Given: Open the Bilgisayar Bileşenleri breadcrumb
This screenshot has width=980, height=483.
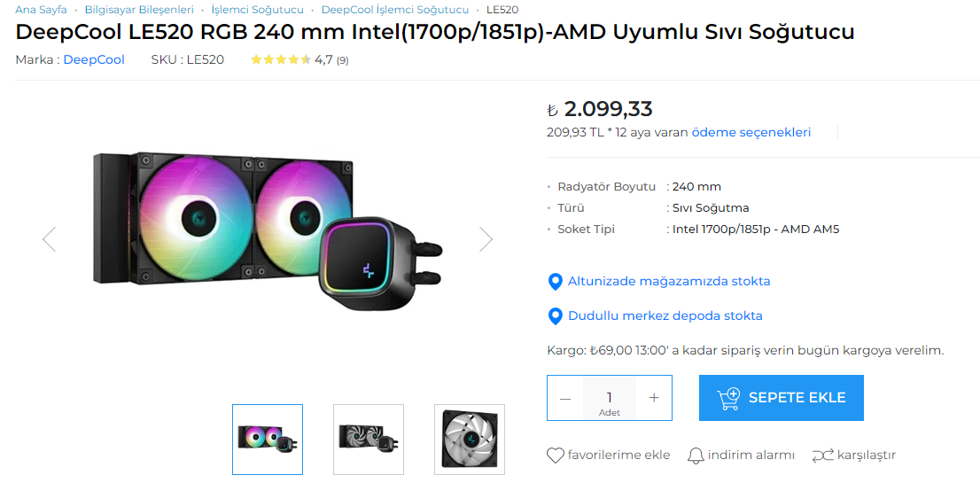Looking at the screenshot, I should click(139, 10).
